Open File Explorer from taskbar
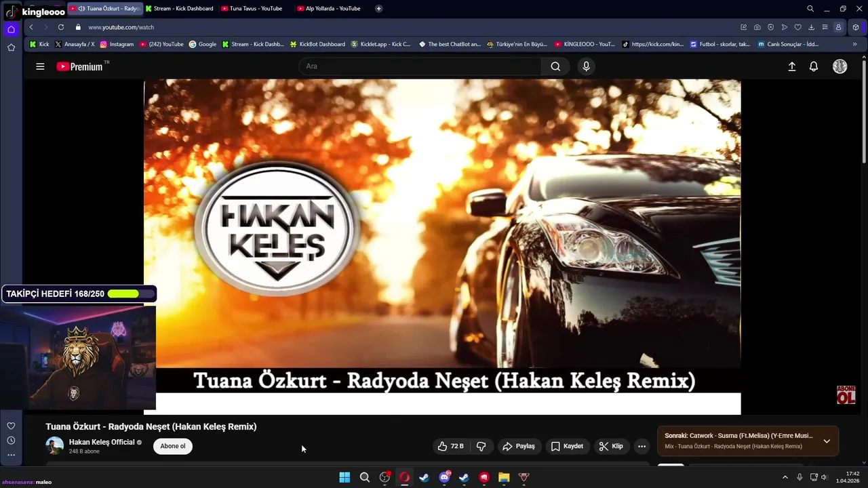This screenshot has height=488, width=868. [504, 477]
